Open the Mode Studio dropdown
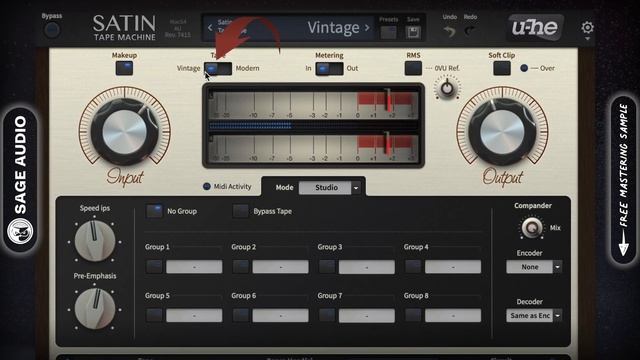Image resolution: width=640 pixels, height=360 pixels. tap(325, 188)
